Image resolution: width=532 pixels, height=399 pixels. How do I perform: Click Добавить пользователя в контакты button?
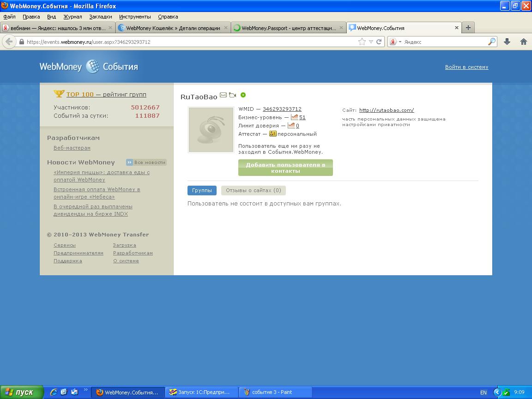(285, 168)
